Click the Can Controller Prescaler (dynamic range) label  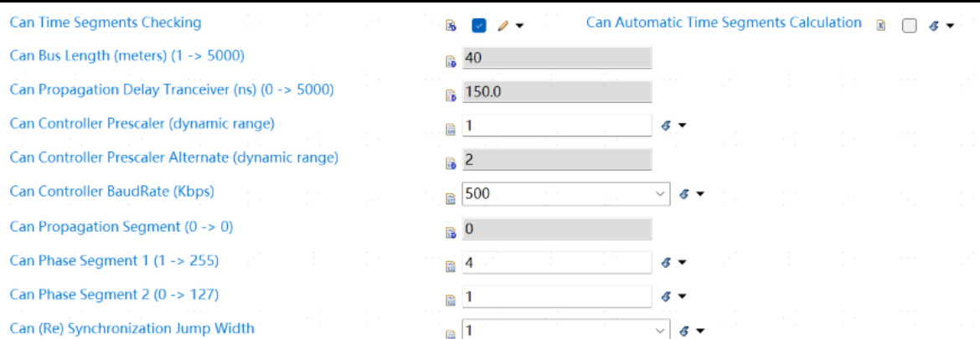tap(142, 124)
